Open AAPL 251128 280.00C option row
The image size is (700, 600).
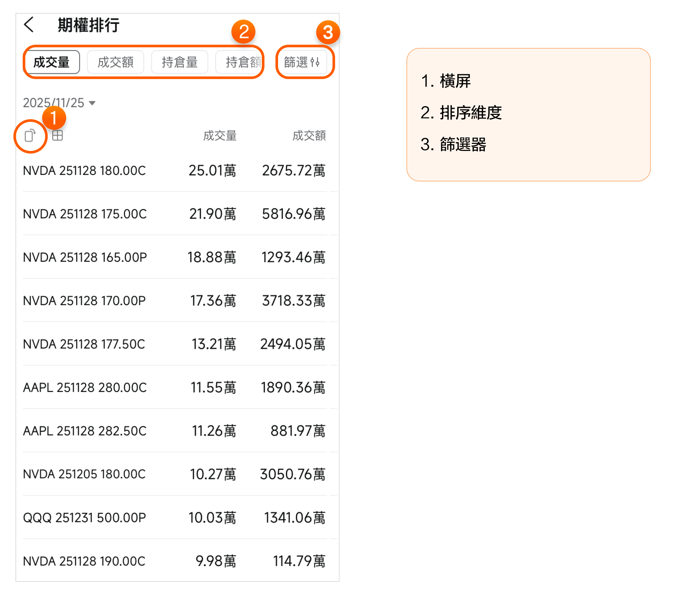[85, 387]
